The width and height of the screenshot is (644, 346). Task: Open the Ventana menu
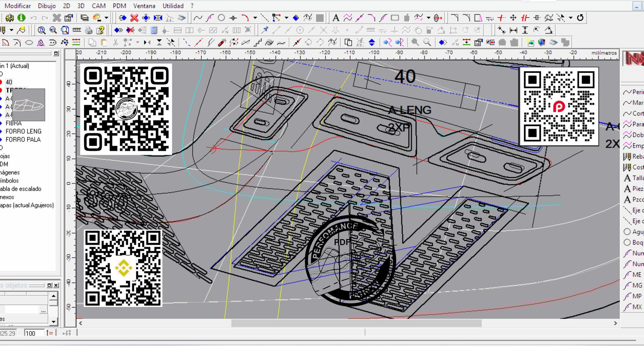pyautogui.click(x=144, y=6)
